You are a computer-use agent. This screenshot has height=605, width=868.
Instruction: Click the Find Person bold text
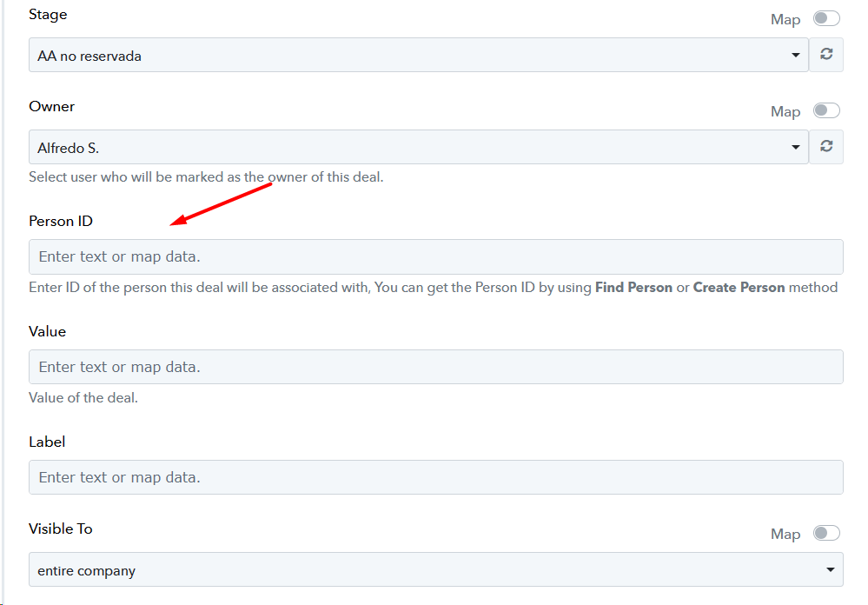[x=633, y=287]
